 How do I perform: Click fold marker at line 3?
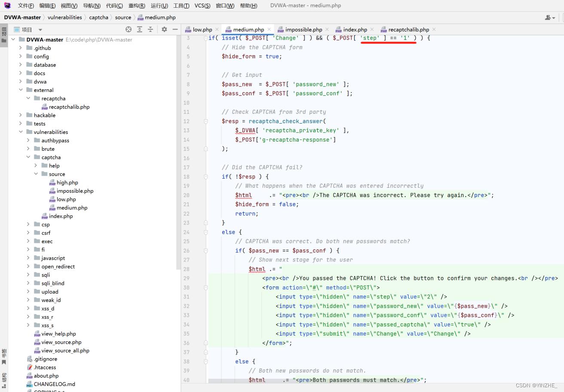(x=206, y=38)
